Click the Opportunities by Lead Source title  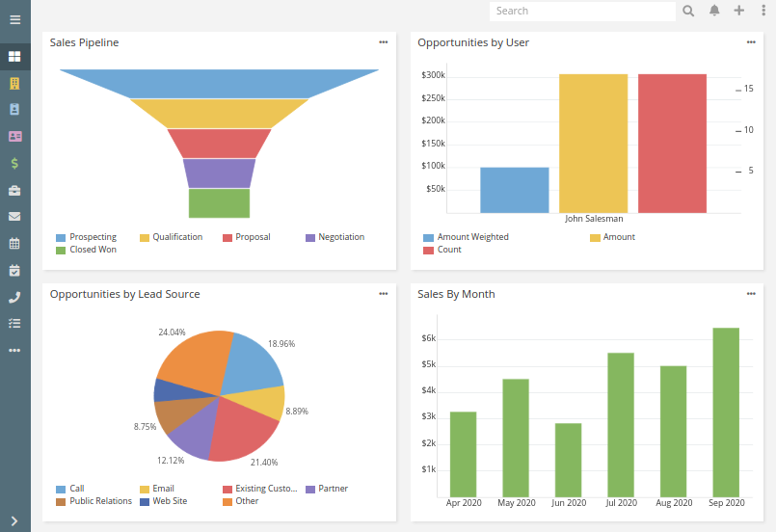124,294
